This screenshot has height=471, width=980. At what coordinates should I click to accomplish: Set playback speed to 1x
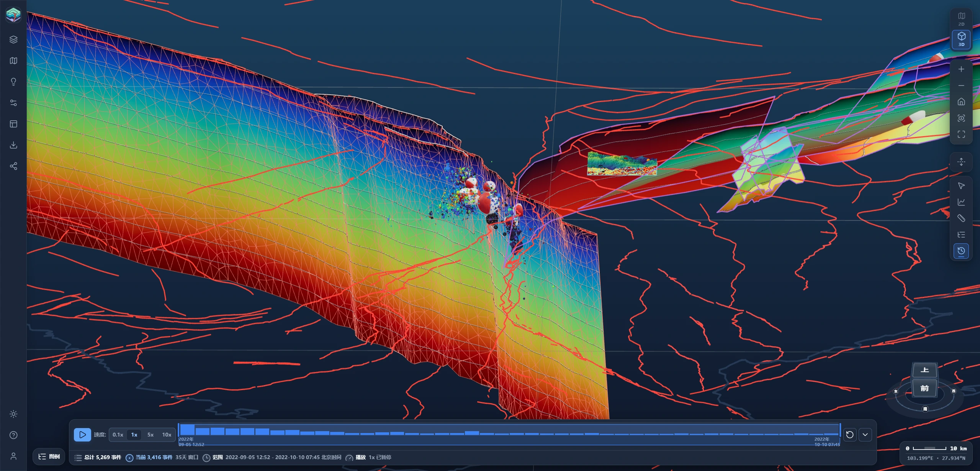point(134,435)
